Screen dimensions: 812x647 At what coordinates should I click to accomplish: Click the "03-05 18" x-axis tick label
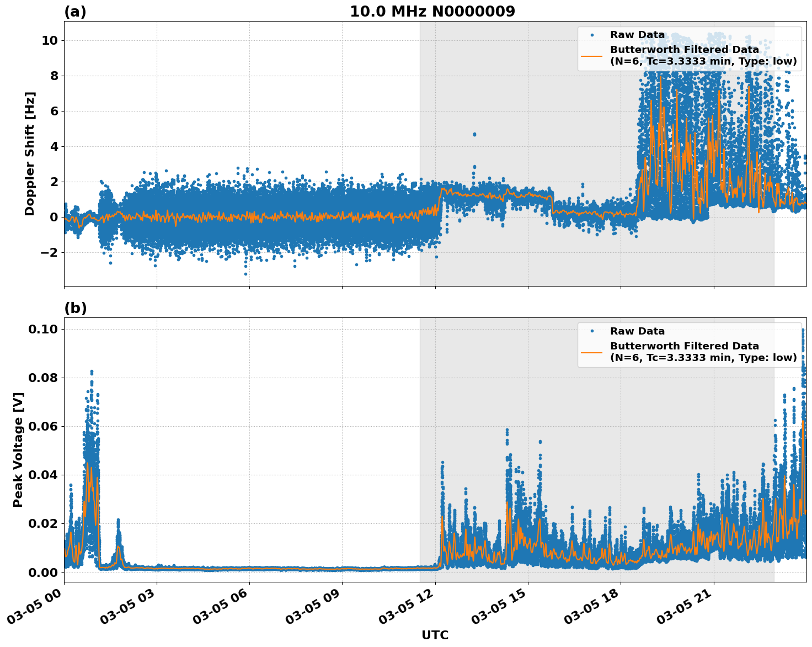[x=592, y=606]
